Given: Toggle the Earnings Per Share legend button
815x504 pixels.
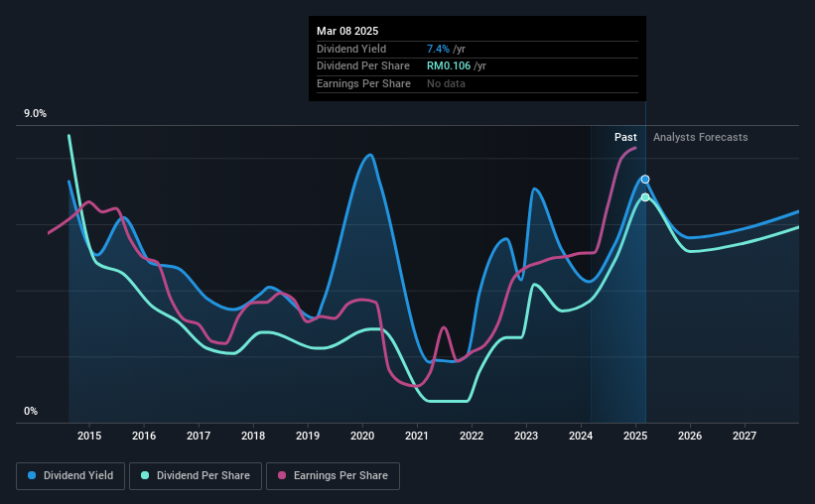Looking at the screenshot, I should tap(333, 476).
